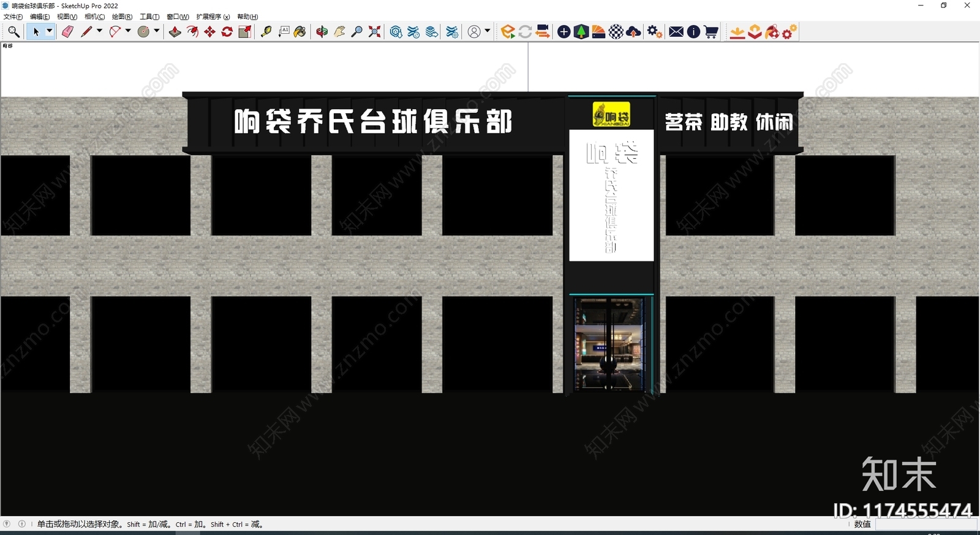
Task: Click the Enscape store cart icon
Action: point(711,32)
